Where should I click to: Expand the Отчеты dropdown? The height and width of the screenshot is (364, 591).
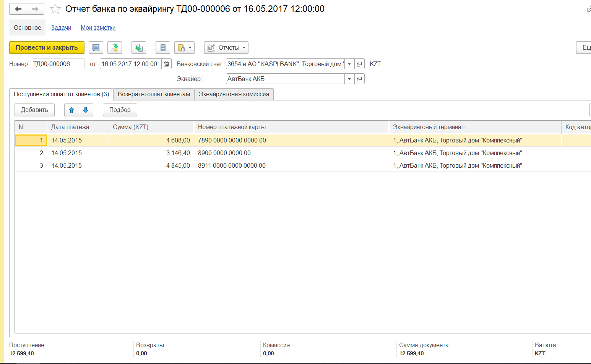tap(226, 48)
